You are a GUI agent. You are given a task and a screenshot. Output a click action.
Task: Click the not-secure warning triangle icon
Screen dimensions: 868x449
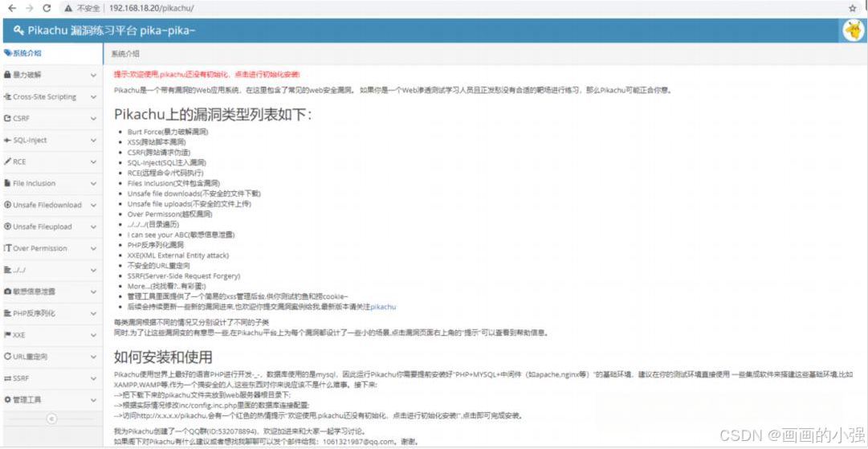(x=68, y=9)
